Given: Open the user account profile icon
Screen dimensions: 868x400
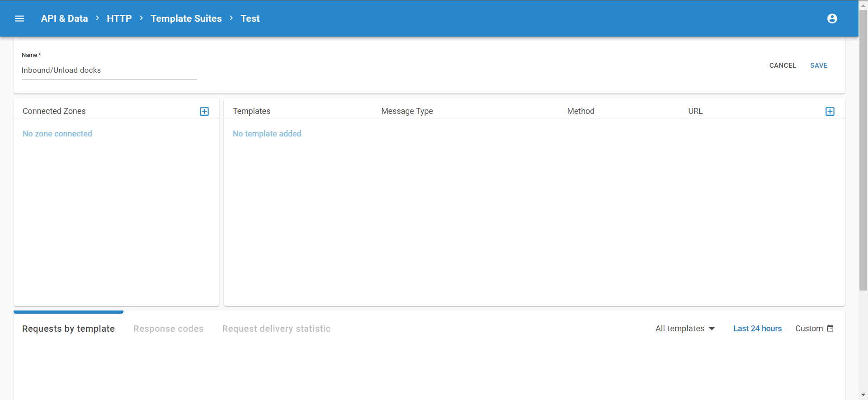Looking at the screenshot, I should point(832,19).
